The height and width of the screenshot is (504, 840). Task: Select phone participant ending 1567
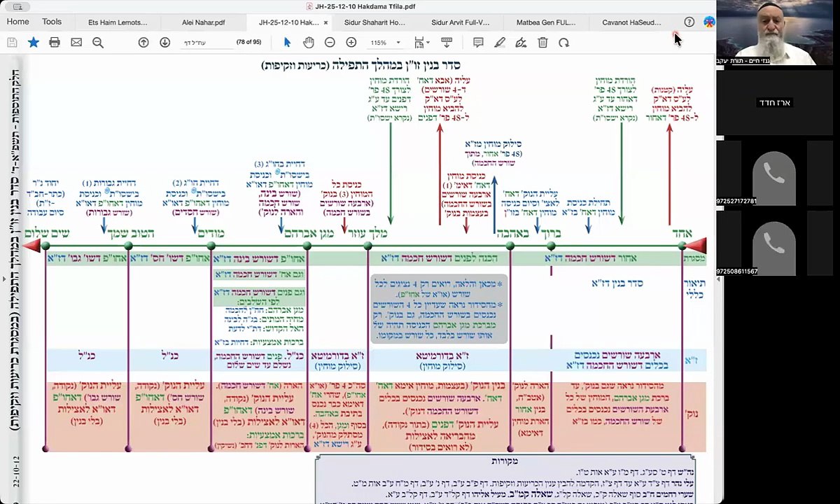coord(774,243)
